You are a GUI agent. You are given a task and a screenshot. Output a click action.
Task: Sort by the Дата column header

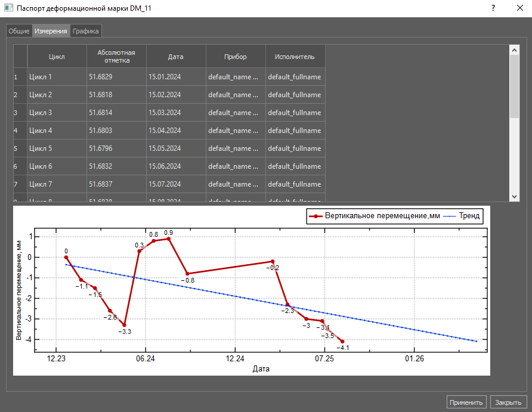(x=176, y=57)
